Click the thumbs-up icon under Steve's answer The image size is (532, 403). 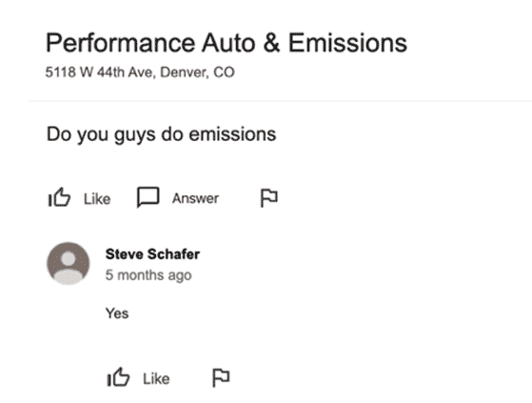(118, 377)
